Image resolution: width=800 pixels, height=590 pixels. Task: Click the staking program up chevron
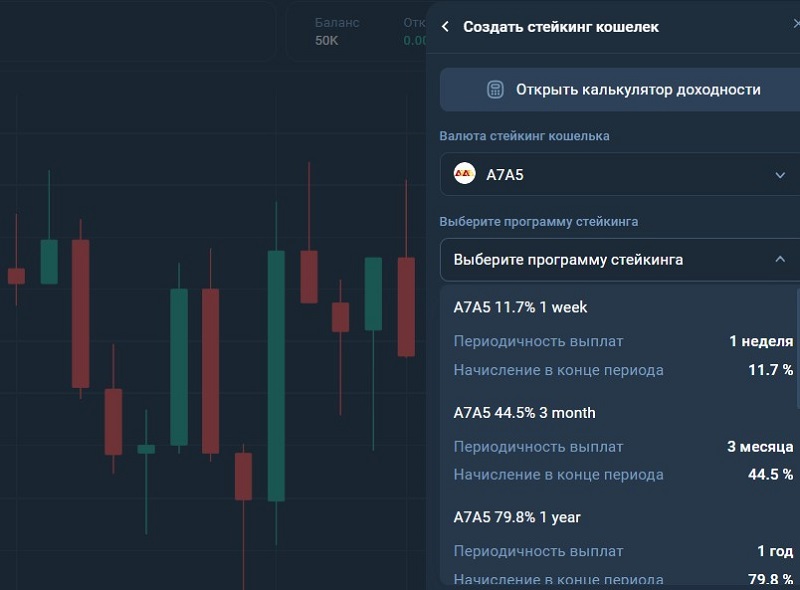[780, 259]
